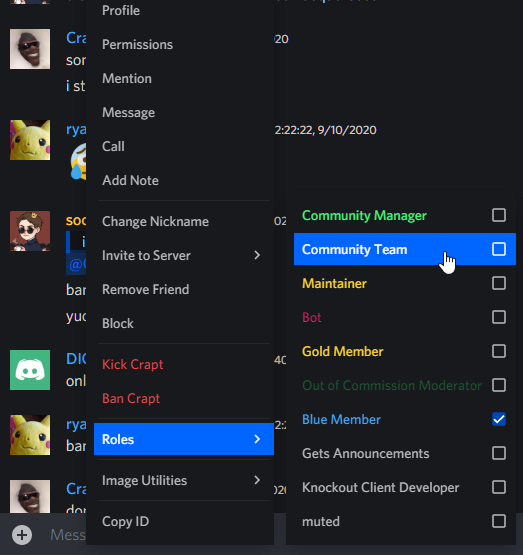Click the crying emoji in the message

78,161
